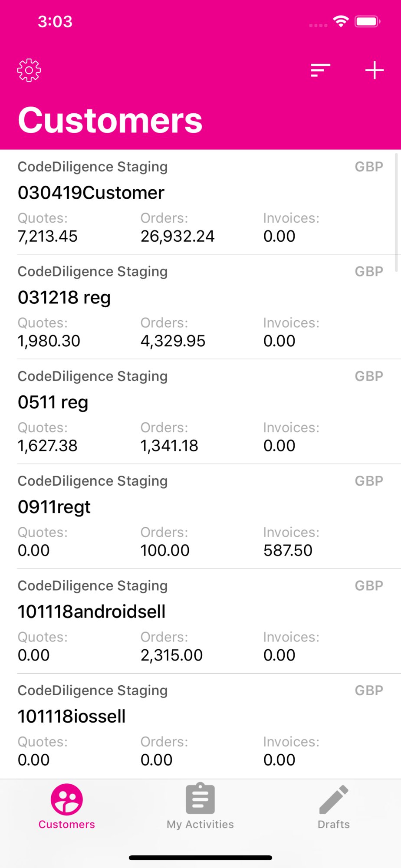The image size is (401, 868).
Task: Open customer 031218 reg
Action: 64,298
